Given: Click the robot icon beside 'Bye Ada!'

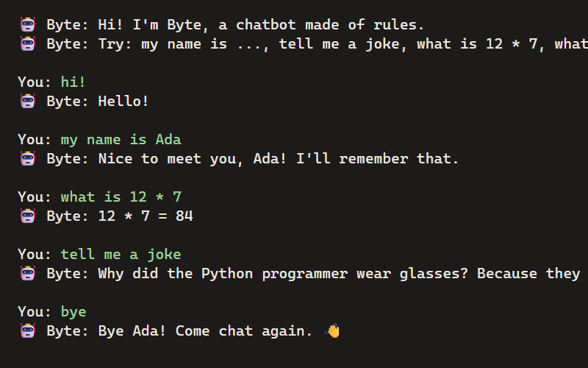Looking at the screenshot, I should click(28, 331).
